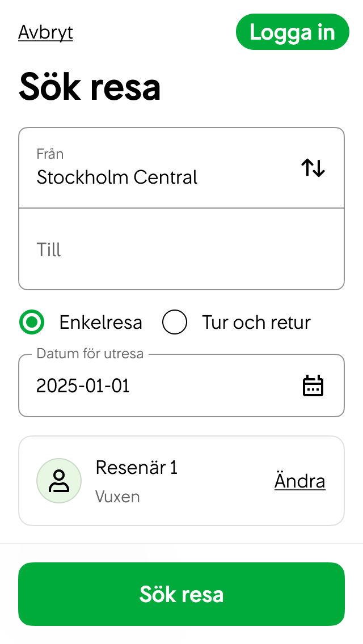The image size is (363, 644).
Task: Click the swap arrows inside the station box
Action: click(x=313, y=167)
